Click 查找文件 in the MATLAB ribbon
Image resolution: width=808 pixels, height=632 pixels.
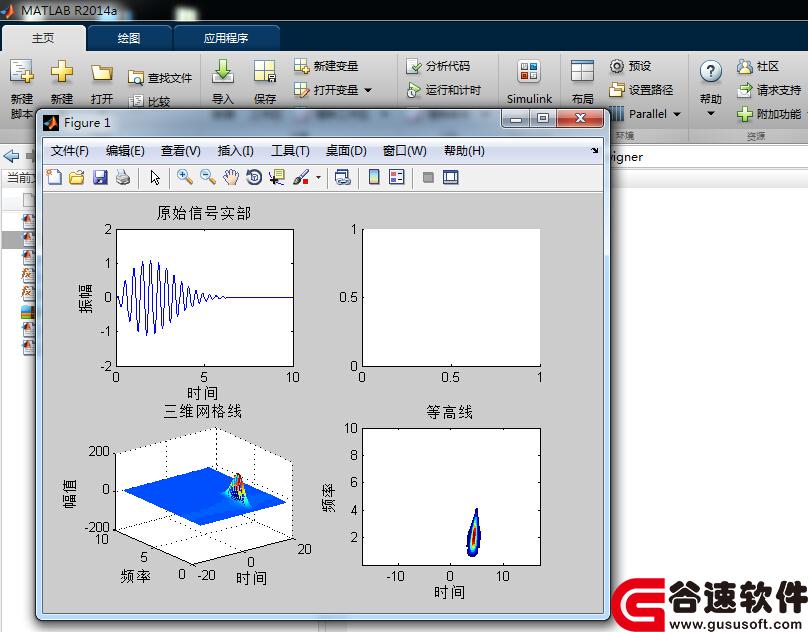coord(160,78)
